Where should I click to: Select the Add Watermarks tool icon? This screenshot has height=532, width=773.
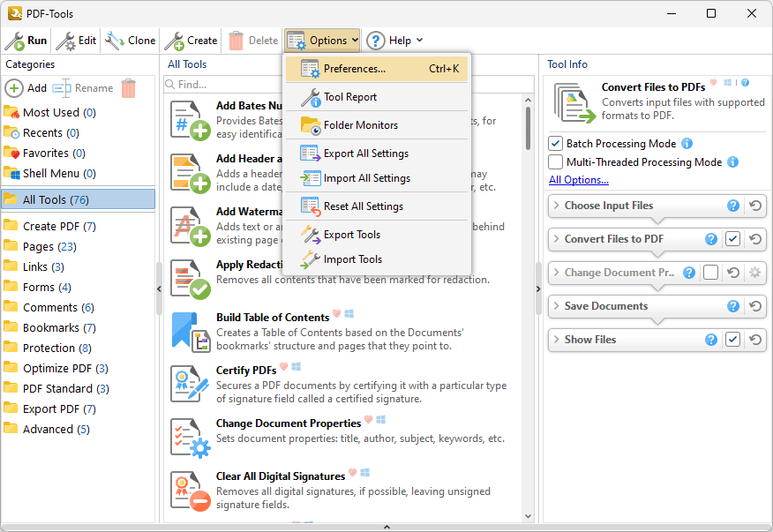[191, 226]
